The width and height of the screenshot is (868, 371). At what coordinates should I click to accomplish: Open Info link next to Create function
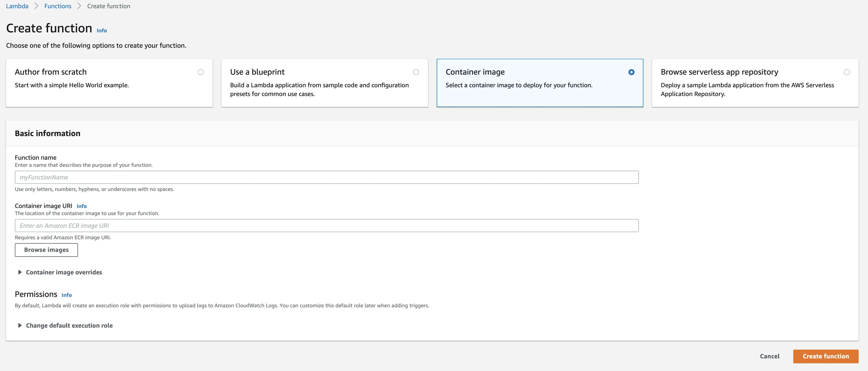pyautogui.click(x=101, y=30)
